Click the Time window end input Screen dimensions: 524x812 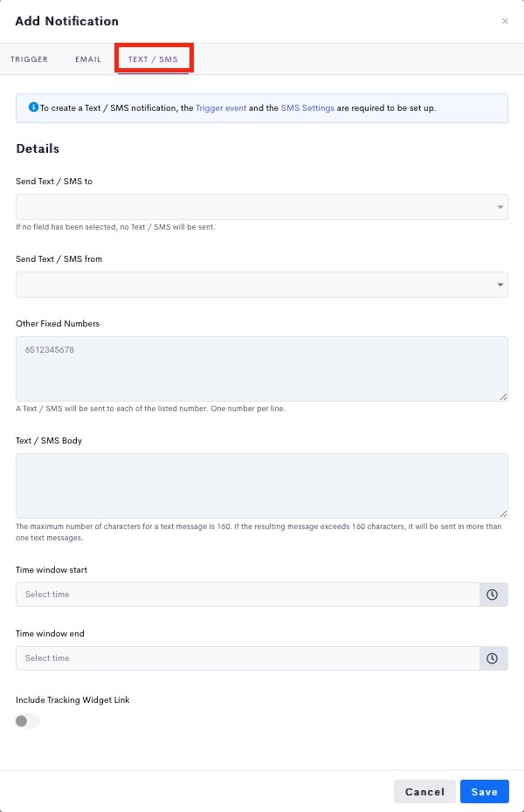pos(247,658)
